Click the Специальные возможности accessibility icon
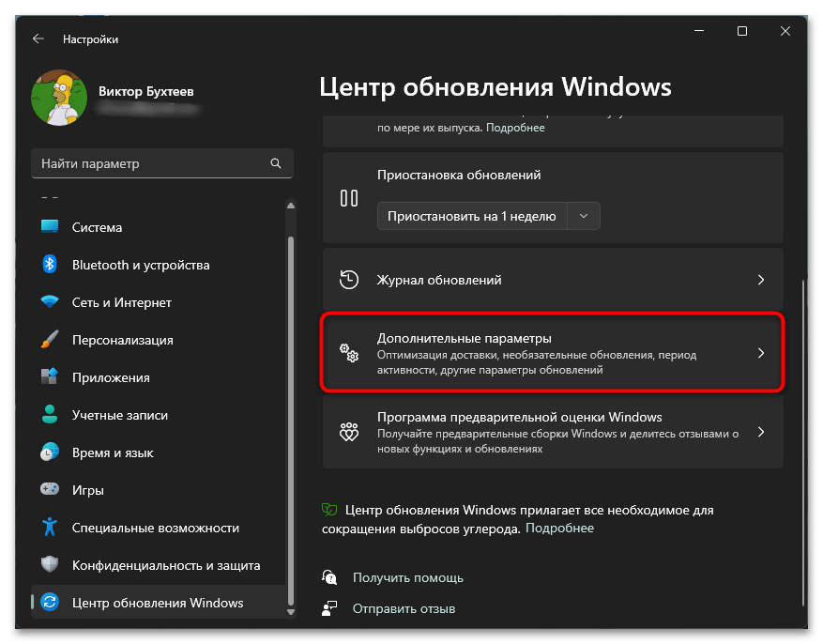The height and width of the screenshot is (644, 823). 50,527
